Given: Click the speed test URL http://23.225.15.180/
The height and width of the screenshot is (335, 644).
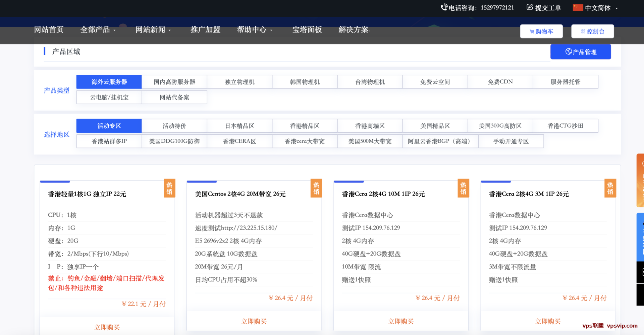Looking at the screenshot, I should coord(249,228).
